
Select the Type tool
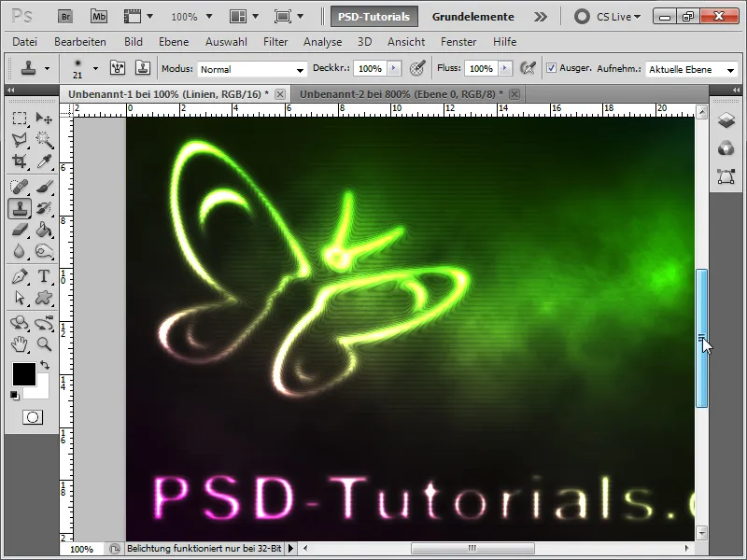(44, 276)
